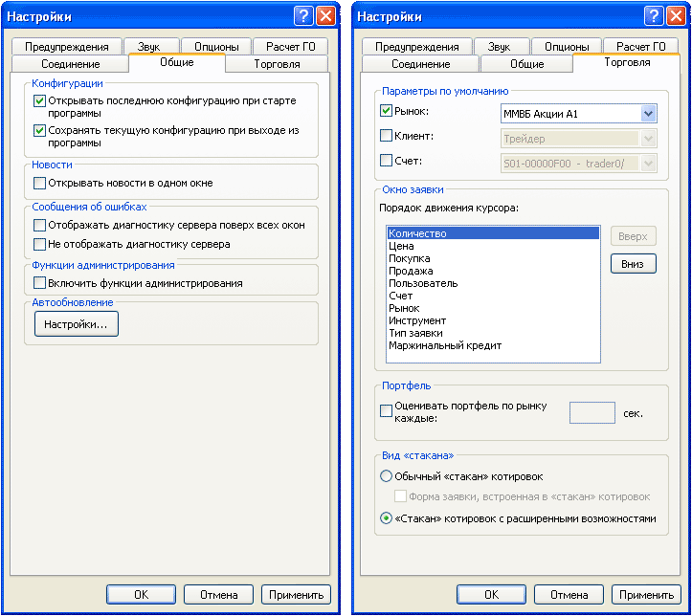Image resolution: width=692 pixels, height=616 pixels.
Task: Click Отмена in the left window
Action: click(x=219, y=594)
